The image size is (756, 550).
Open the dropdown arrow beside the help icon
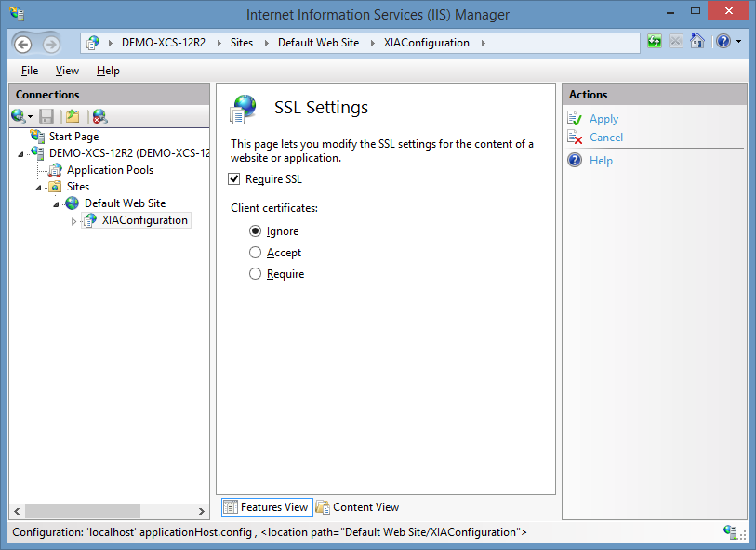click(x=739, y=42)
